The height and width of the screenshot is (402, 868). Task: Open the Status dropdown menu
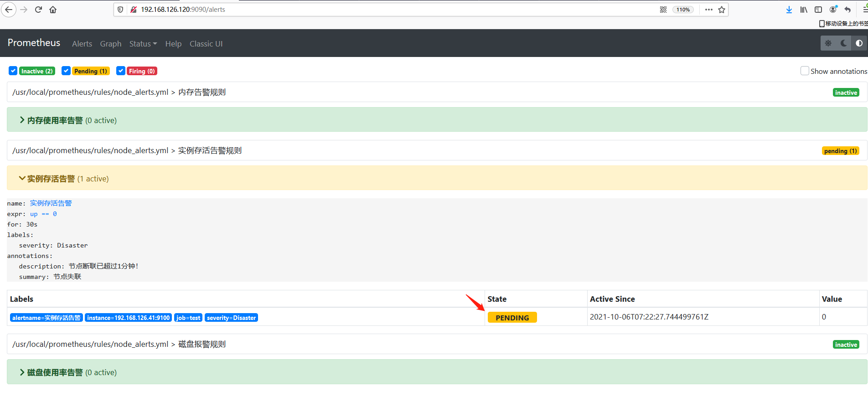pos(143,44)
